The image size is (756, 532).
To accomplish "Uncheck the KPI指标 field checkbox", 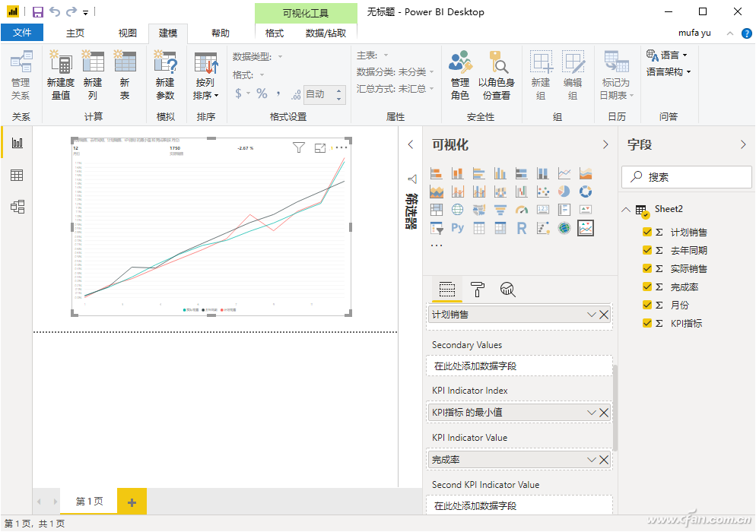I will 647,324.
